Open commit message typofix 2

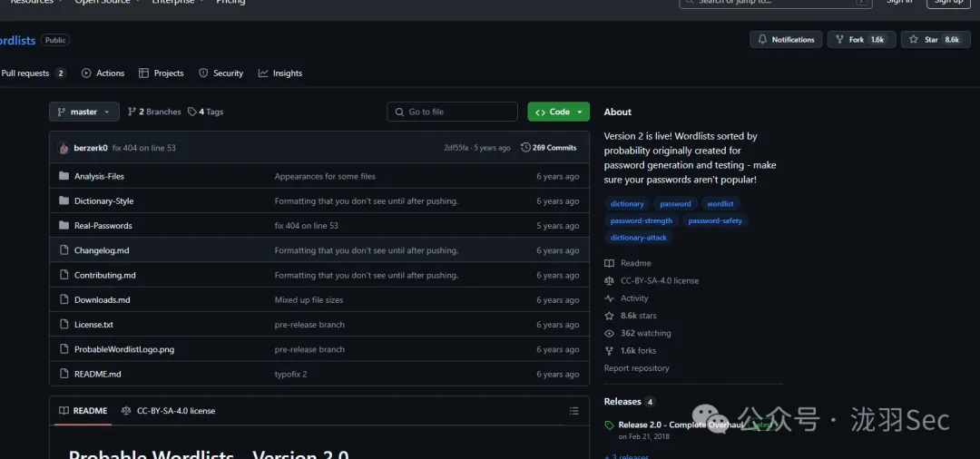click(x=290, y=374)
